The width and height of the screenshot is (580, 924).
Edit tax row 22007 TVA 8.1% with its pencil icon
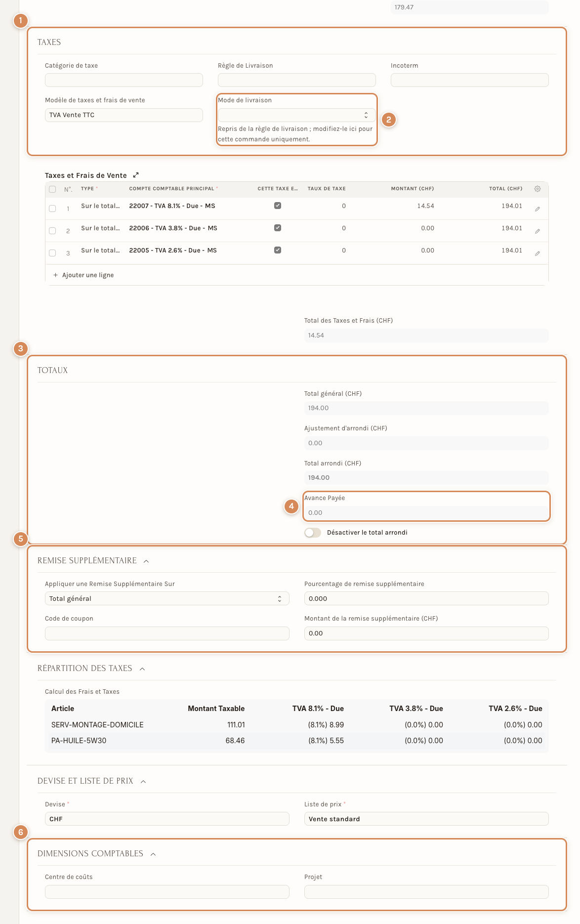coord(537,209)
